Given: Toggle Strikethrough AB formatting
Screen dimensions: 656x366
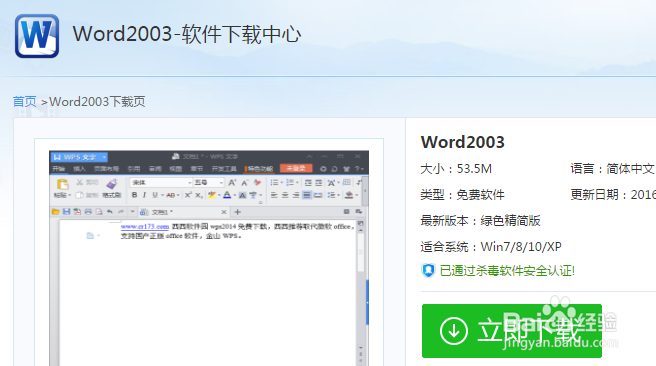Looking at the screenshot, I should [x=170, y=195].
